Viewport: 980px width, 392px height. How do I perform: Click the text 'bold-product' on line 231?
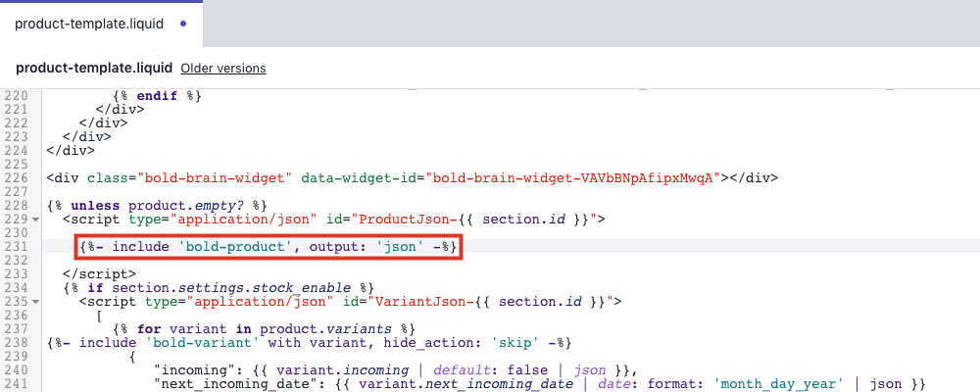click(236, 247)
